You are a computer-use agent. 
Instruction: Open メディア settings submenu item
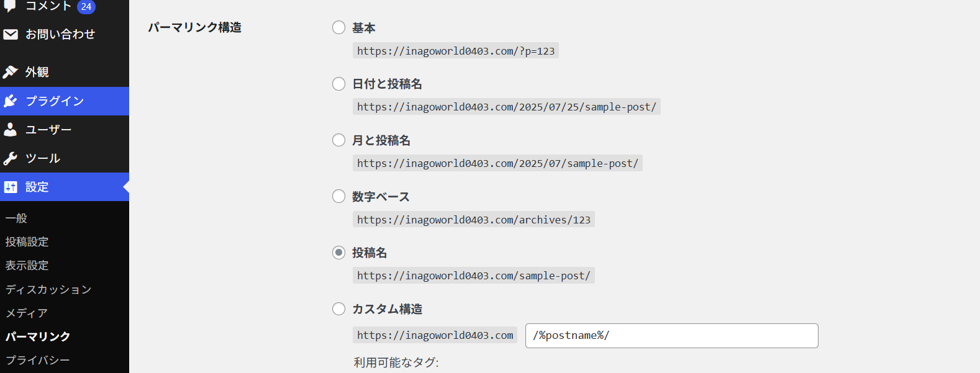click(27, 313)
